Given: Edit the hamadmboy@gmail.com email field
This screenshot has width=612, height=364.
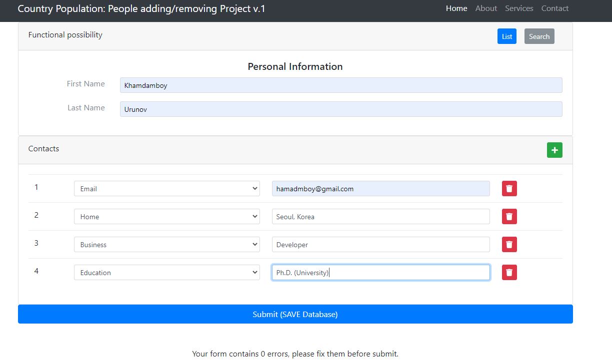Looking at the screenshot, I should click(381, 189).
